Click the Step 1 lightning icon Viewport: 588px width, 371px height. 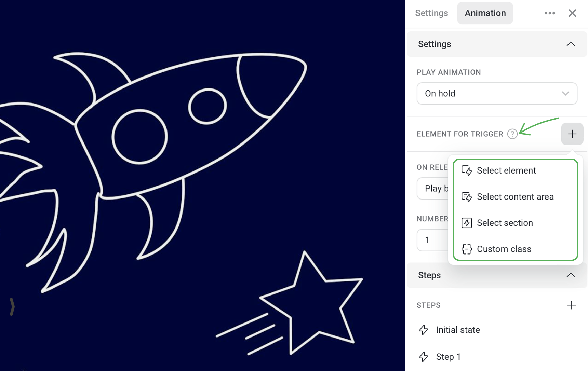click(x=424, y=357)
